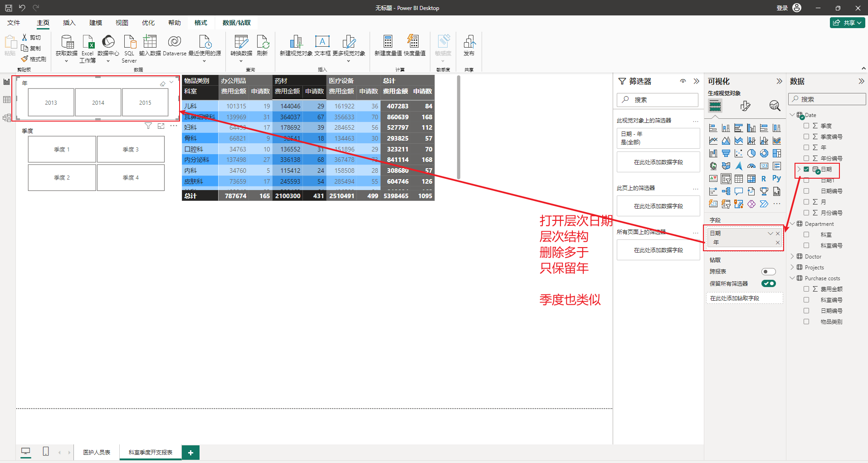Add a new report page with plus button
Image resolution: width=868 pixels, height=463 pixels.
tap(190, 452)
